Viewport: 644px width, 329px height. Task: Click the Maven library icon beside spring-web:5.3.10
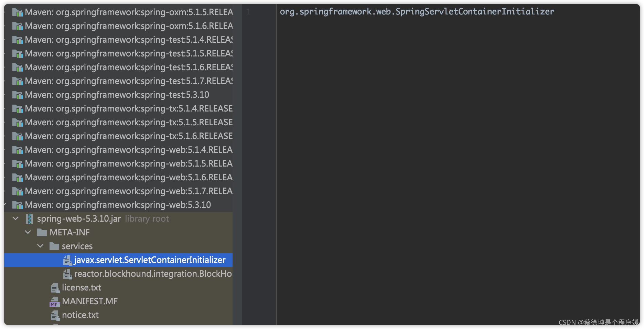pyautogui.click(x=18, y=205)
